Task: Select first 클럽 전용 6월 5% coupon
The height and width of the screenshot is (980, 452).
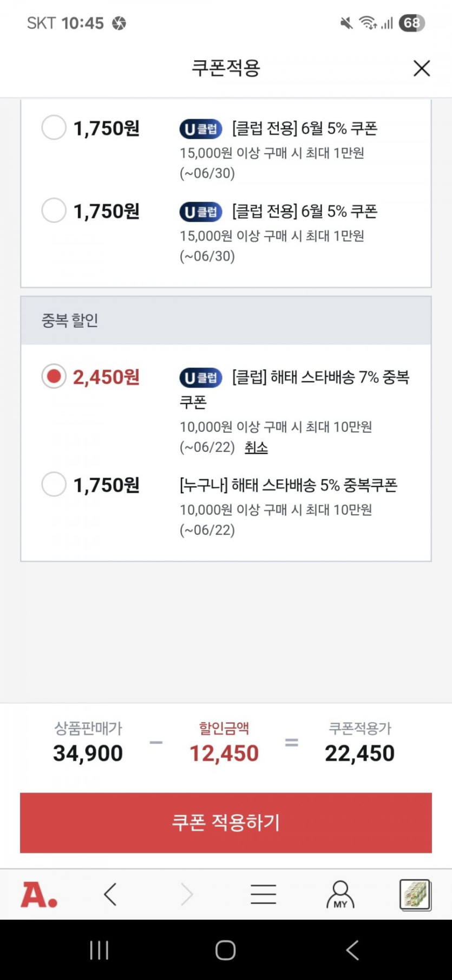Action: click(x=54, y=128)
